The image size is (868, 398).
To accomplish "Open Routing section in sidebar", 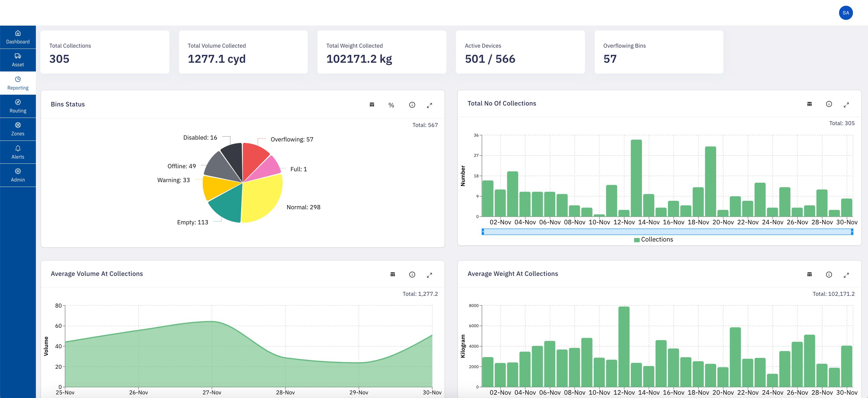I will coord(18,106).
